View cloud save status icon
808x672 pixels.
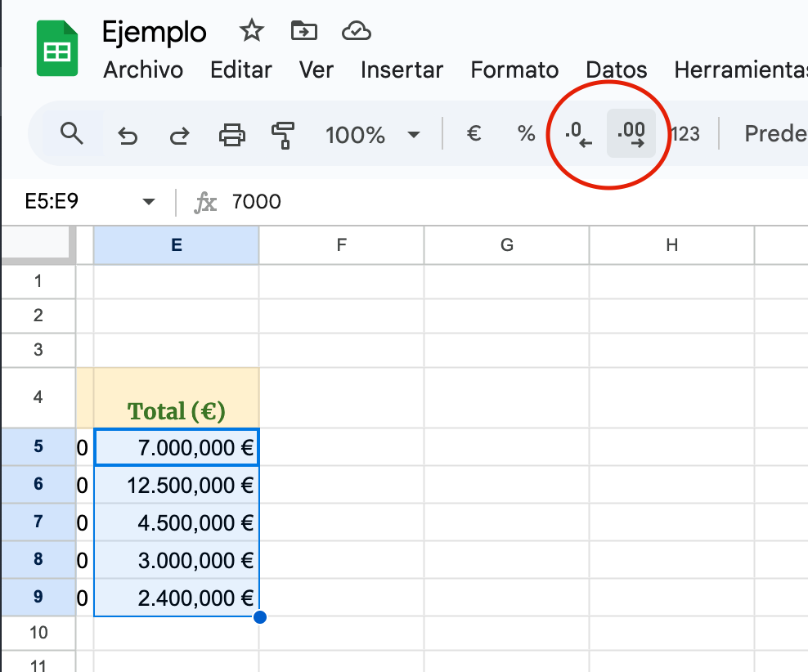click(x=357, y=32)
